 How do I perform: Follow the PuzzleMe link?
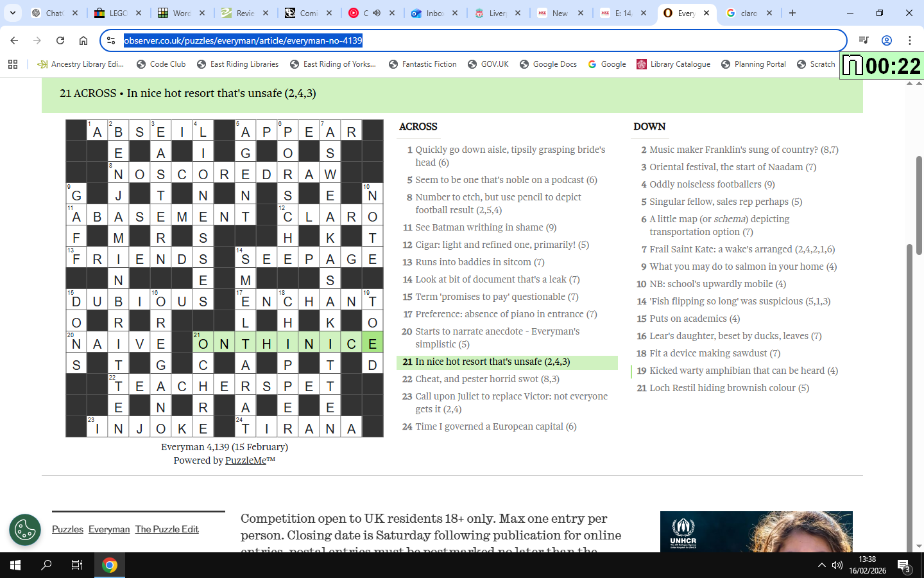(245, 460)
